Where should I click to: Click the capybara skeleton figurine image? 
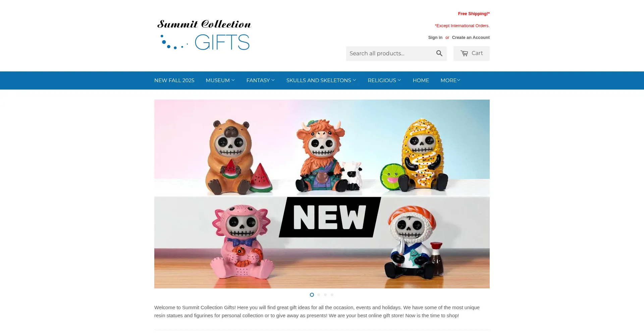[230, 158]
